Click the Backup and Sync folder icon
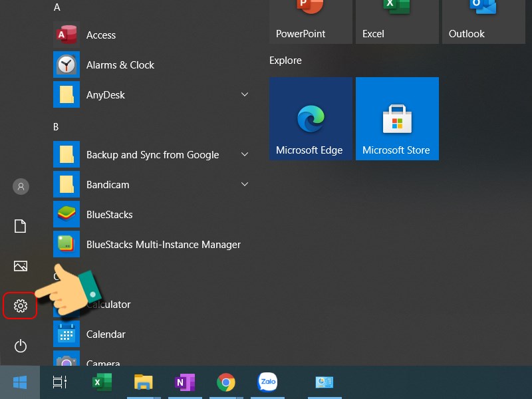This screenshot has height=399, width=532. click(x=66, y=154)
